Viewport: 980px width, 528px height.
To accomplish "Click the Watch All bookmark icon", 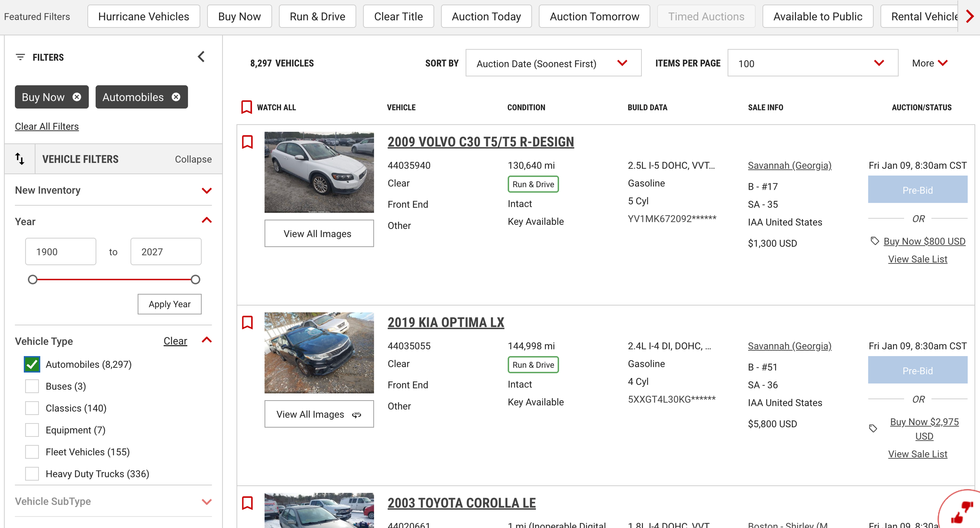I will pyautogui.click(x=247, y=107).
